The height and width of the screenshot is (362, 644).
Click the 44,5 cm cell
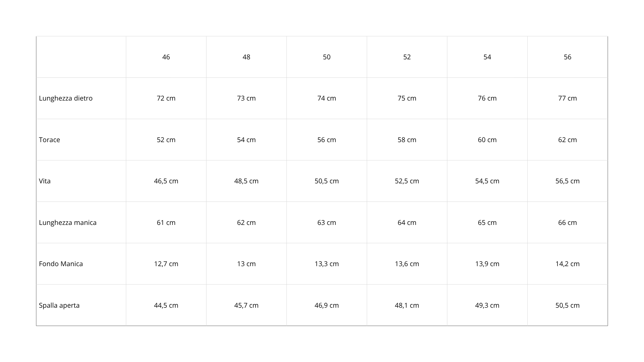[x=166, y=305]
